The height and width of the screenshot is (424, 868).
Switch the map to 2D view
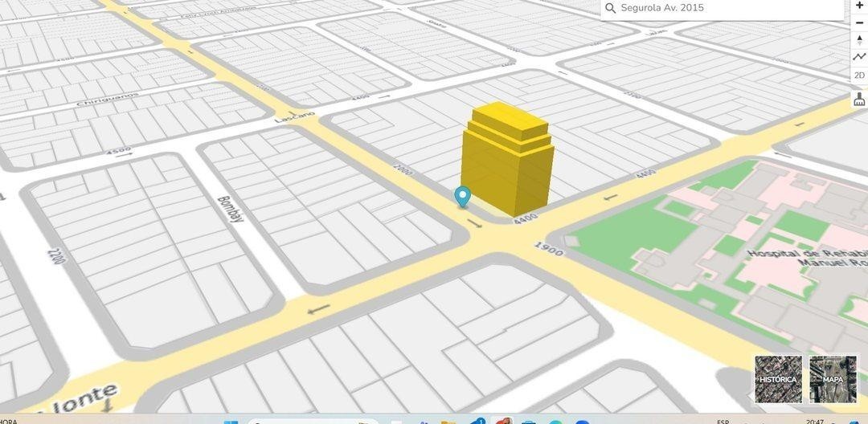click(859, 75)
